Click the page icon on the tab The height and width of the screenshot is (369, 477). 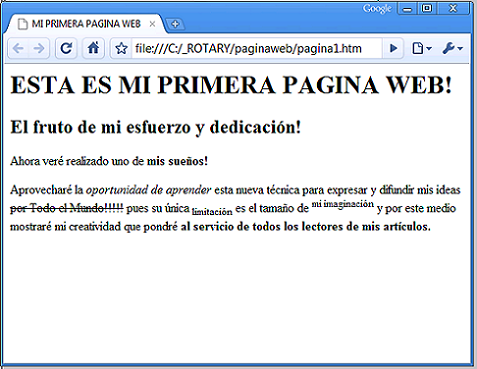point(22,24)
